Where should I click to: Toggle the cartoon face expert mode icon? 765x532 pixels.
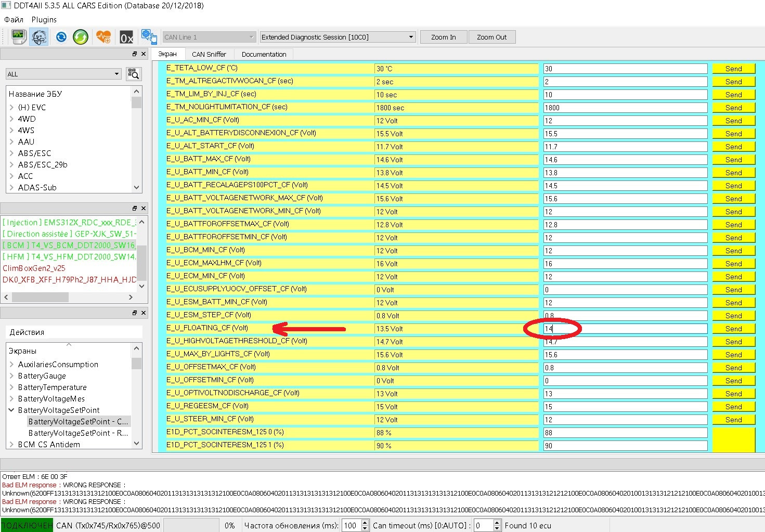tap(40, 37)
